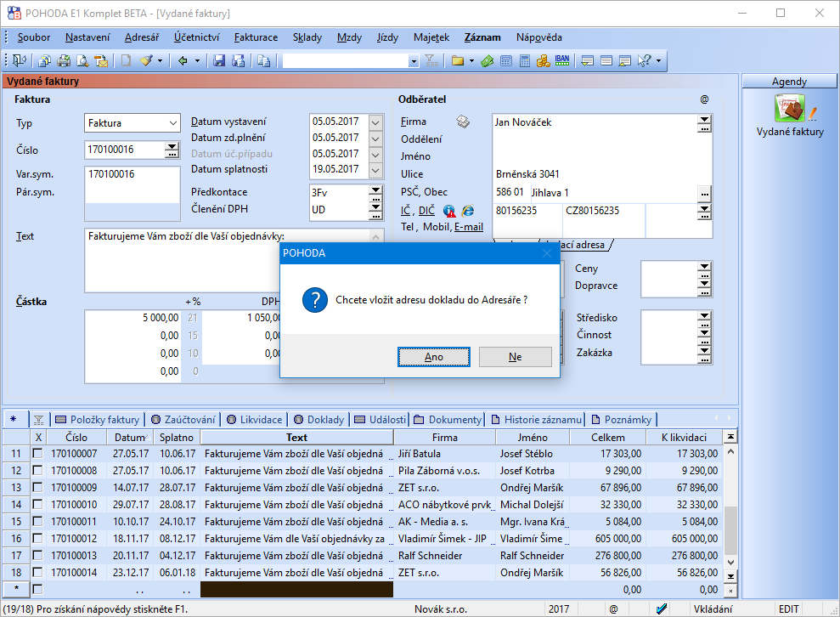Click the invoice table vertical scrollbar thumb
Viewport: 840px width, 617px height.
tap(730, 531)
